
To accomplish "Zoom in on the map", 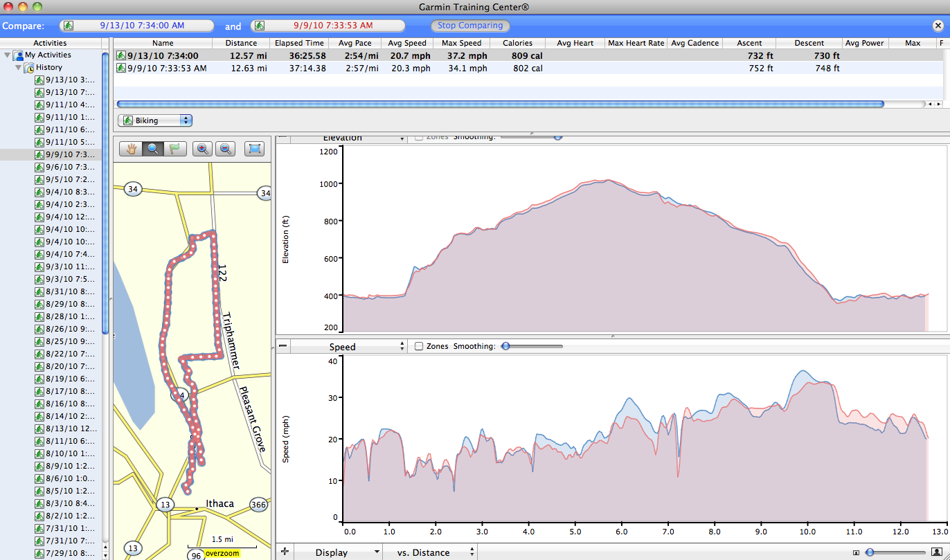I will tap(202, 148).
